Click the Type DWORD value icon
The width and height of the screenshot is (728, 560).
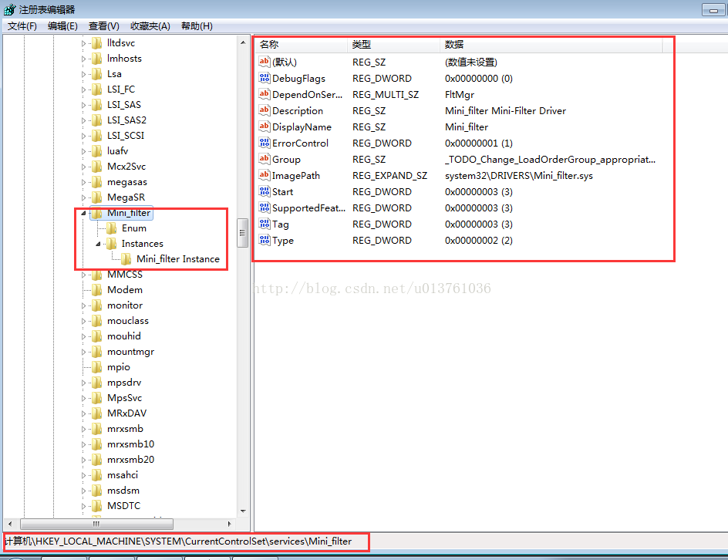coord(265,240)
